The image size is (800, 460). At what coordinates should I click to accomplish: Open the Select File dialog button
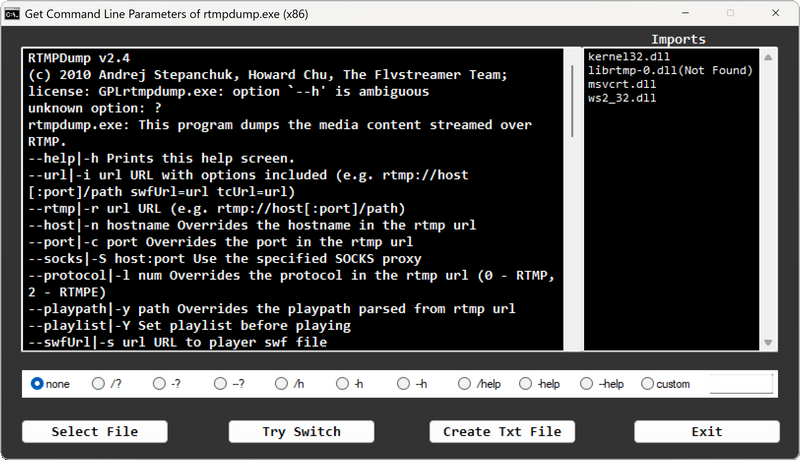point(95,431)
